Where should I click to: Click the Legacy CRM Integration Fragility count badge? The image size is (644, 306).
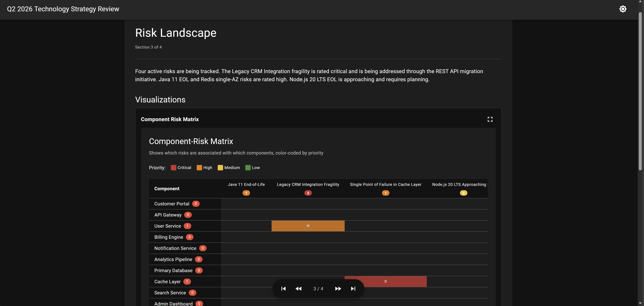click(x=308, y=193)
